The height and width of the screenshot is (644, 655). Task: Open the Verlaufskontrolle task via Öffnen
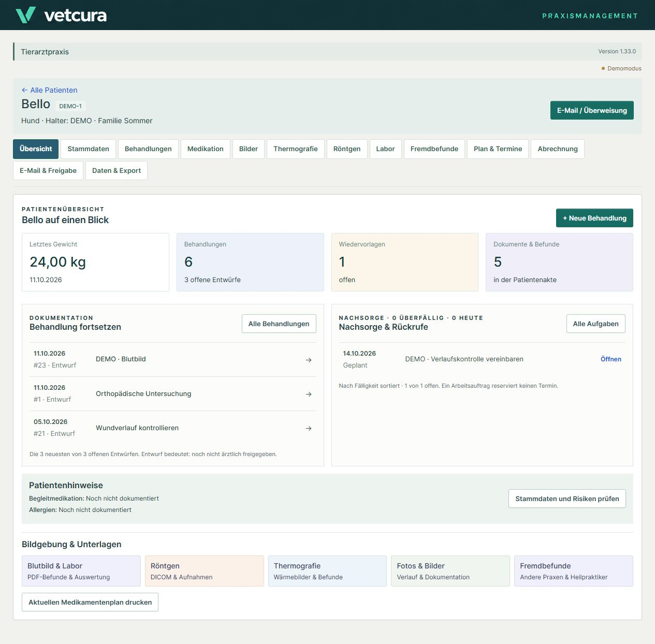(x=611, y=359)
